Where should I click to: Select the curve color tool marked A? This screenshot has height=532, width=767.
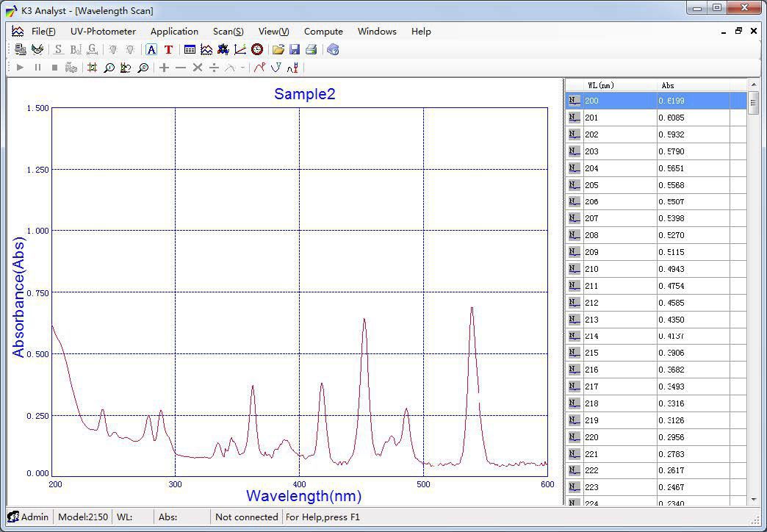(151, 49)
